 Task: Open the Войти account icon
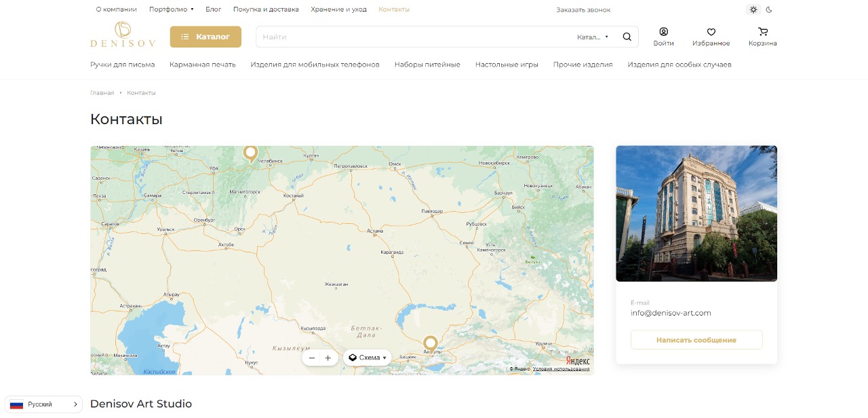tap(663, 31)
